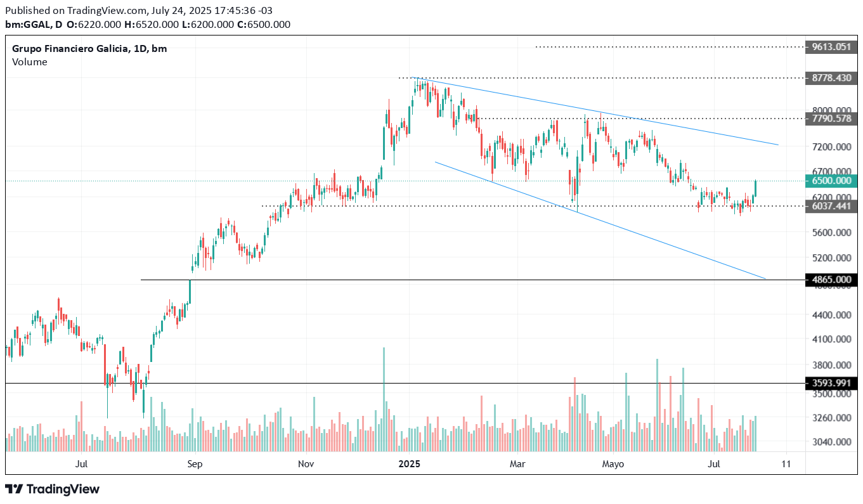This screenshot has height=504, width=863.
Task: Select the Sep label on the time axis
Action: pyautogui.click(x=195, y=464)
